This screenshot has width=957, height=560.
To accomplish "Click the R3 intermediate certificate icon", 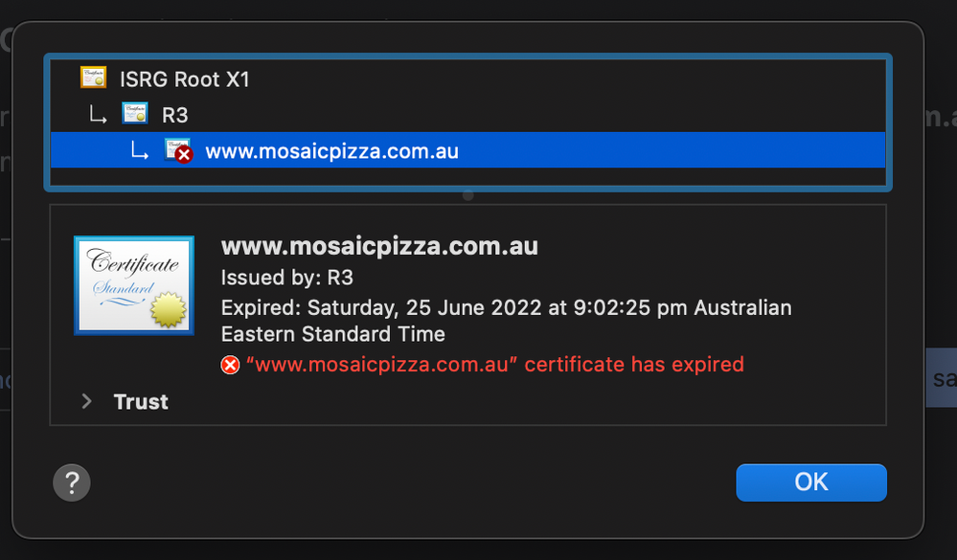I will click(x=134, y=115).
